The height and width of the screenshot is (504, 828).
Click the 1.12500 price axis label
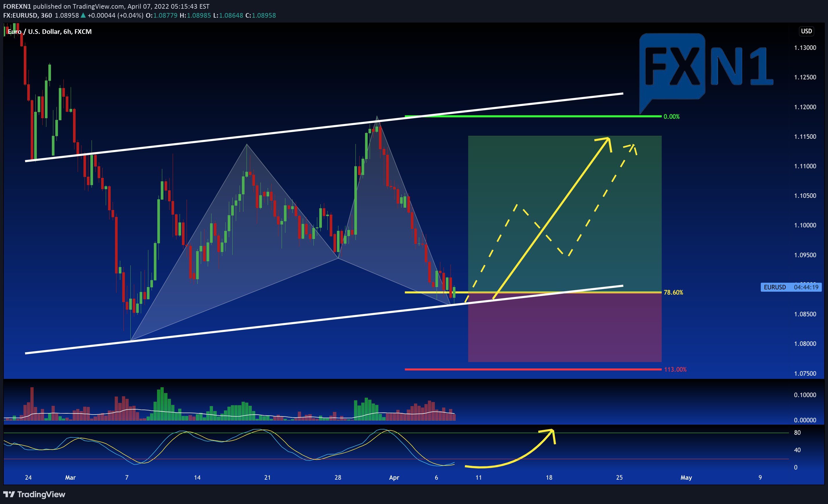click(x=805, y=77)
